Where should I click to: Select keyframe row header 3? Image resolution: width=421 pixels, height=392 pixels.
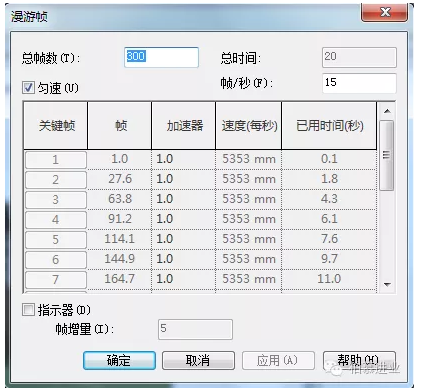pos(56,200)
